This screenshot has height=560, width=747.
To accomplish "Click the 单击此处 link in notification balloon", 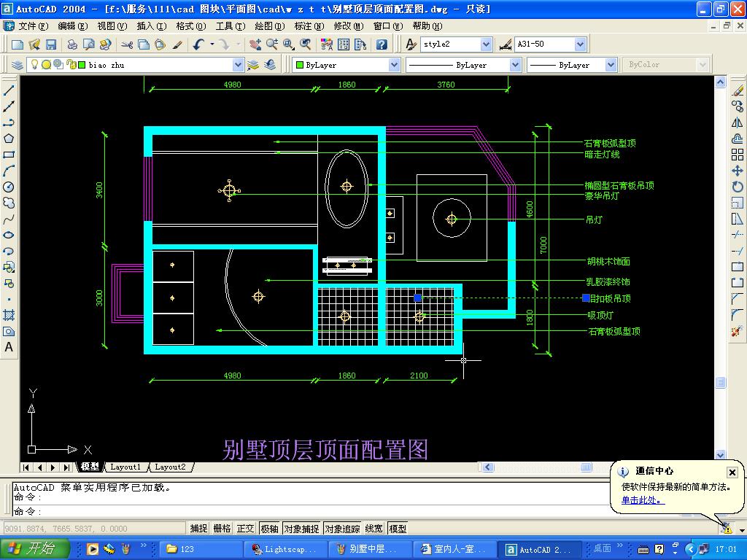I will (643, 500).
